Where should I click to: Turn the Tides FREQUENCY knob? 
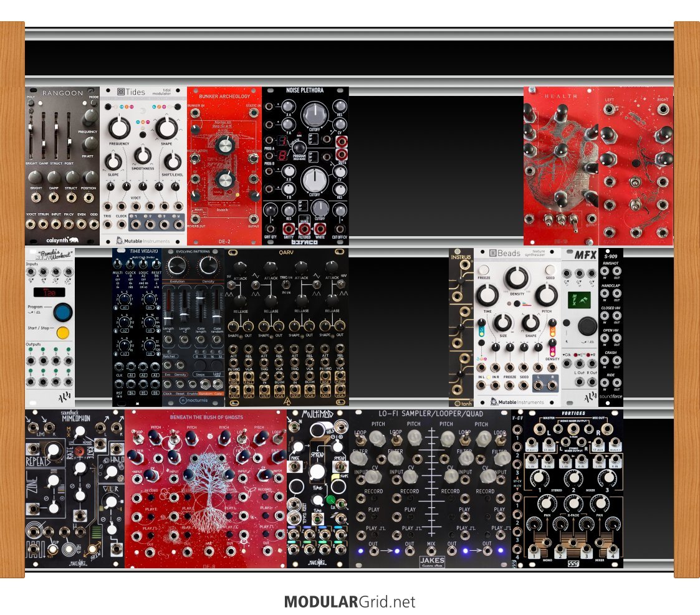120,127
